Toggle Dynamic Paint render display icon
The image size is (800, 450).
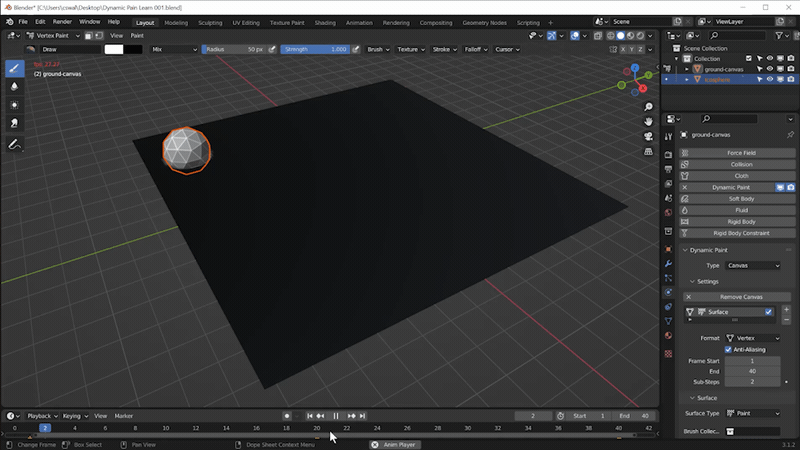790,187
